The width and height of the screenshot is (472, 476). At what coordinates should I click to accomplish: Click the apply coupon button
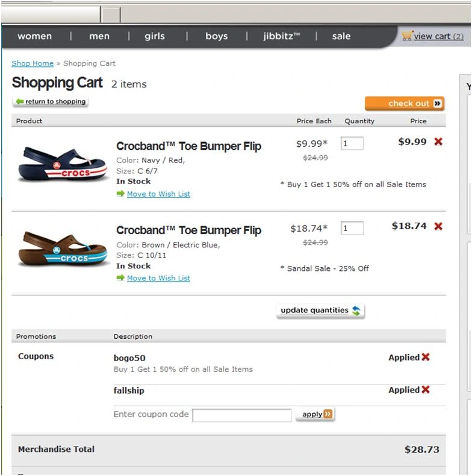315,415
